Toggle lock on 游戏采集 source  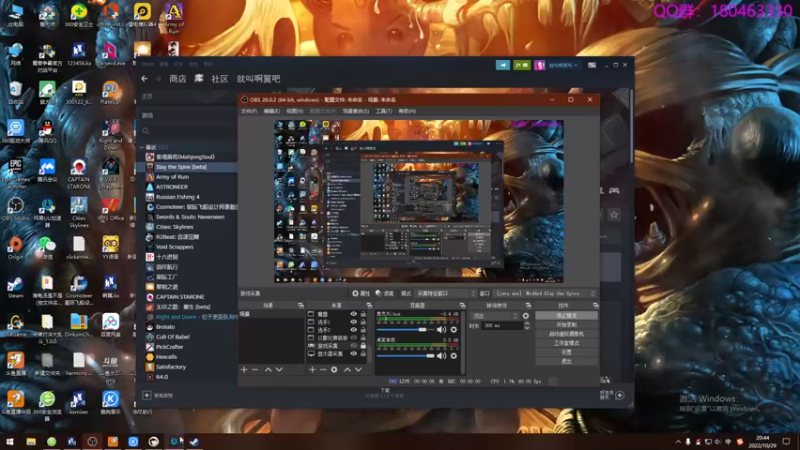363,345
